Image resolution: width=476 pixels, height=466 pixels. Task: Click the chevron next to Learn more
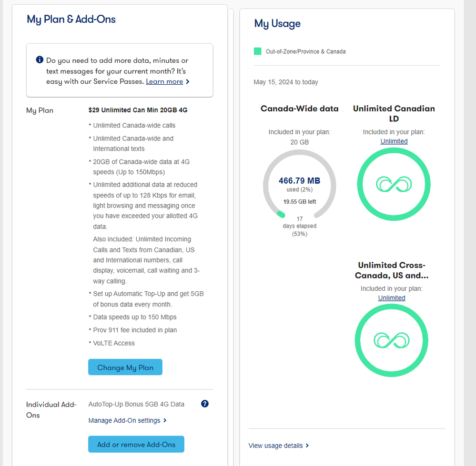[x=188, y=82]
